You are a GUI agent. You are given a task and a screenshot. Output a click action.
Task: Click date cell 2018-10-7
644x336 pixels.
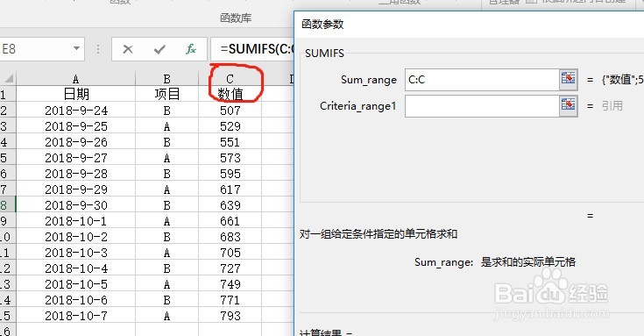pos(75,316)
